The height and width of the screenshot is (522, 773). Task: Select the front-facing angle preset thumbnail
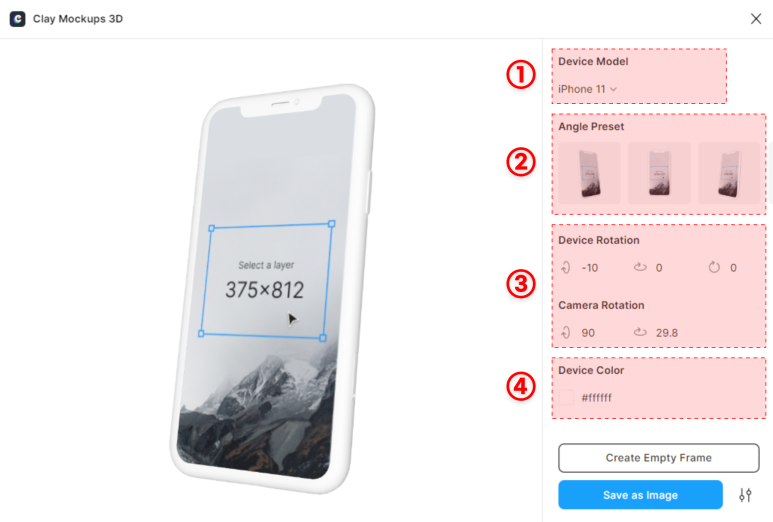659,173
